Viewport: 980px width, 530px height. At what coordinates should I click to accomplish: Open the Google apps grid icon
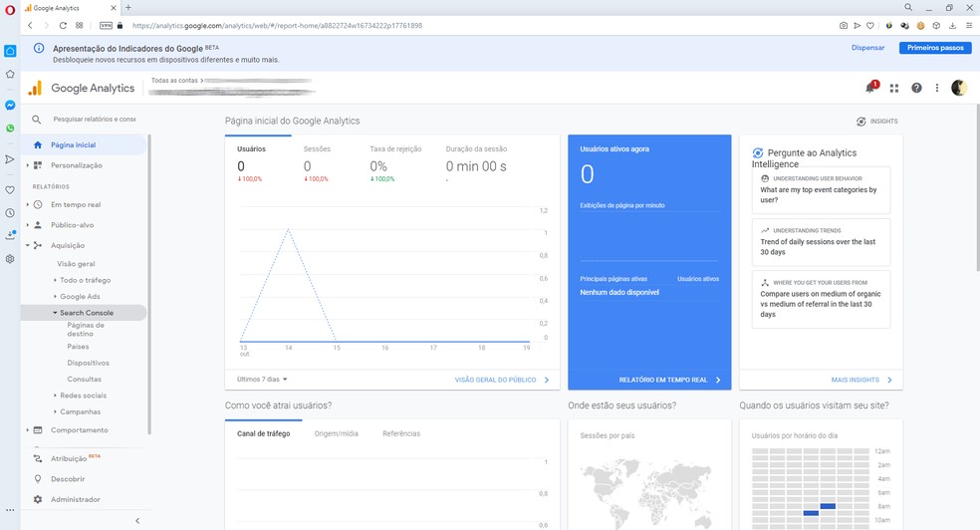pos(893,88)
